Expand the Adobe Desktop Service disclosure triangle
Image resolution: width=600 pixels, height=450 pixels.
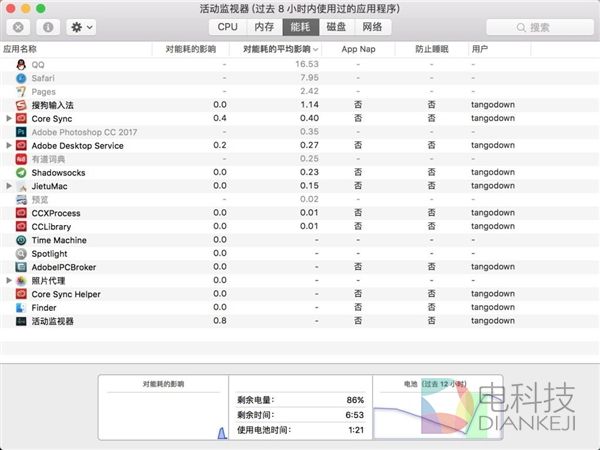click(x=9, y=145)
